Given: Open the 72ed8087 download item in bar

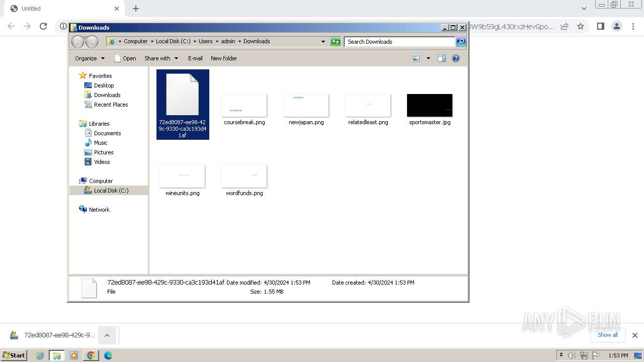Looking at the screenshot, I should tap(52, 335).
